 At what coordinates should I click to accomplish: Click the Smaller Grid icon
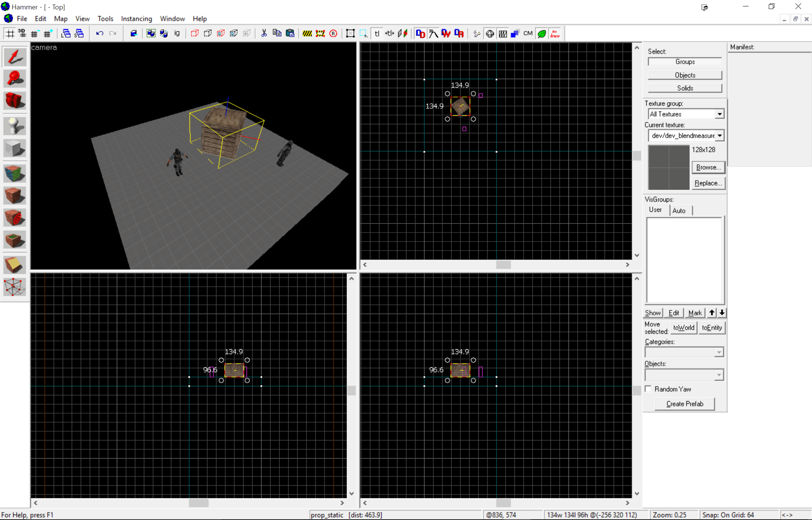point(35,33)
